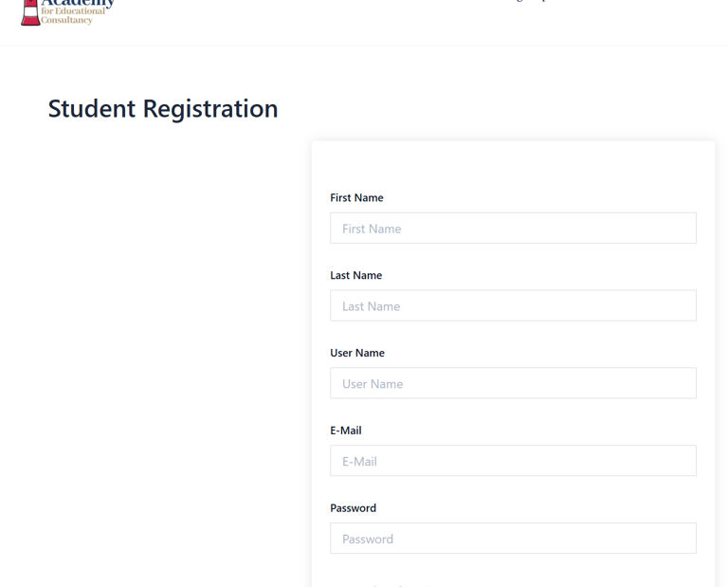Select the User Name input field

[513, 384]
